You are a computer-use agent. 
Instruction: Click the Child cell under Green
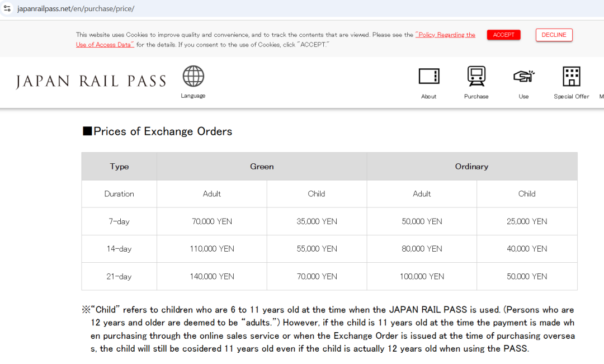coord(317,194)
